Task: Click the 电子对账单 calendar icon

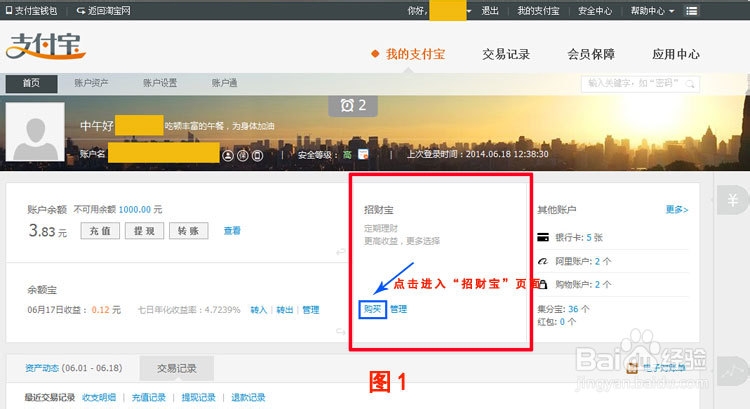Action: (632, 368)
